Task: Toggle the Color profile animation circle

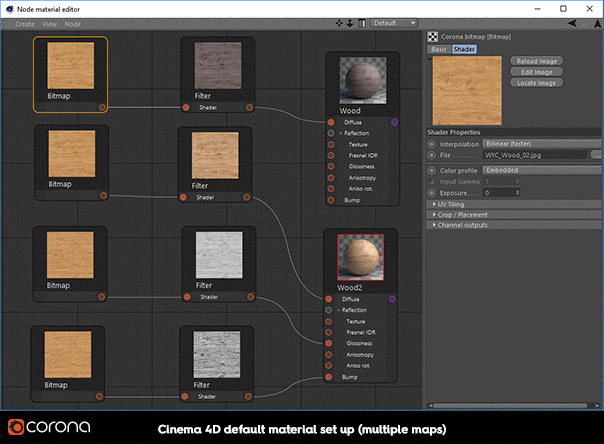Action: coord(431,171)
